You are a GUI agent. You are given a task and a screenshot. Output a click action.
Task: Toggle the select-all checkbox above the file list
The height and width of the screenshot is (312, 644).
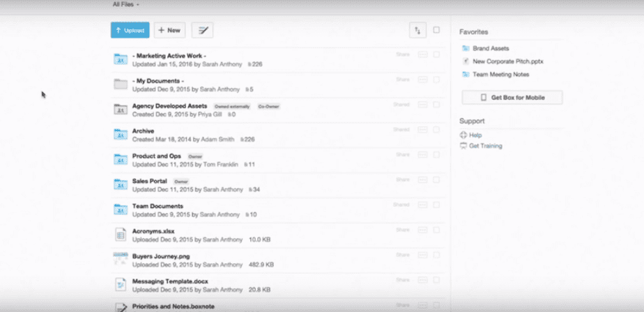[x=436, y=30]
